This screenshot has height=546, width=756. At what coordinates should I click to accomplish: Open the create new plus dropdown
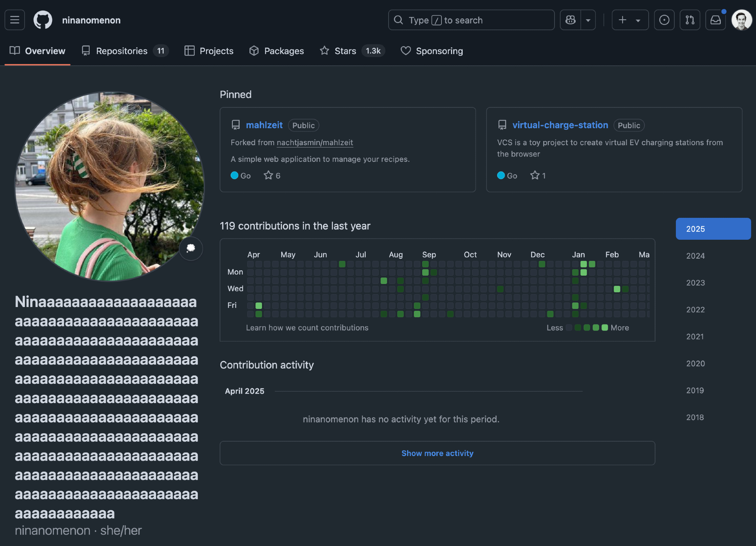pos(630,20)
